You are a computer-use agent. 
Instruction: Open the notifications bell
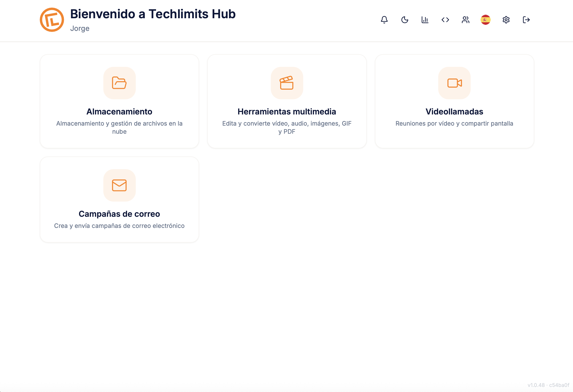tap(384, 20)
